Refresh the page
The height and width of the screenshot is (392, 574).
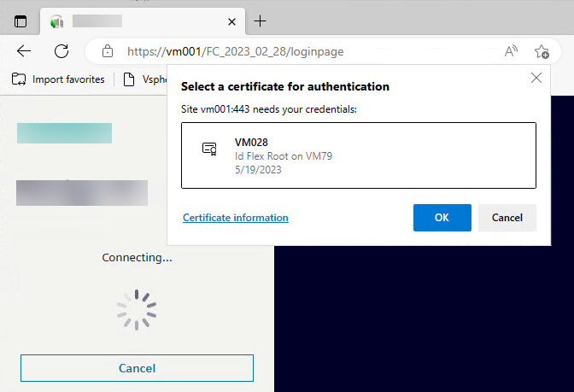(61, 51)
